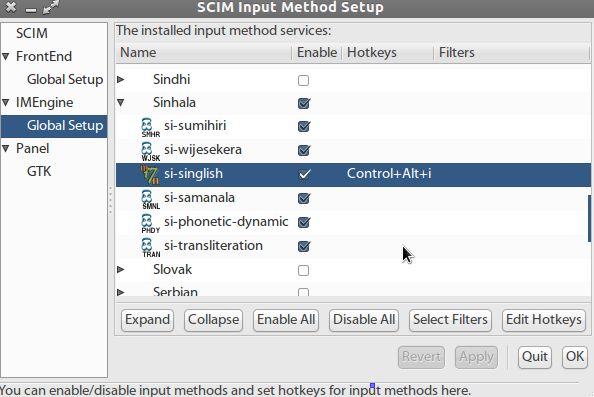This screenshot has width=594, height=397.
Task: Open Global Setup under IMEngine
Action: click(65, 125)
